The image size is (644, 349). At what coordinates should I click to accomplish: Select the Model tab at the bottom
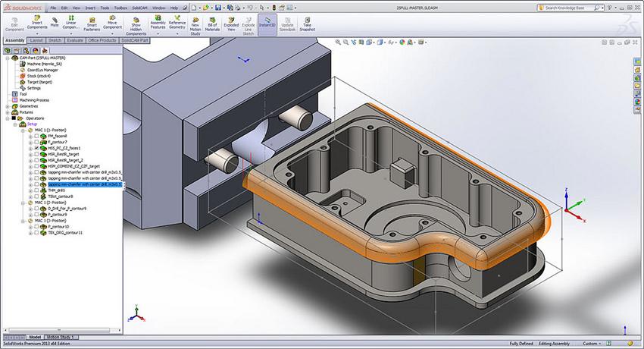[35, 337]
